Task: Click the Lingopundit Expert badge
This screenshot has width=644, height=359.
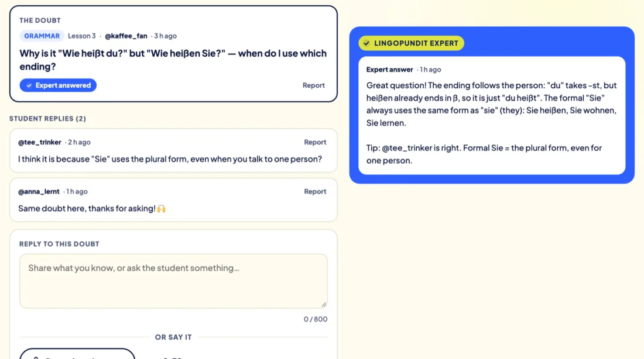Action: [x=411, y=43]
